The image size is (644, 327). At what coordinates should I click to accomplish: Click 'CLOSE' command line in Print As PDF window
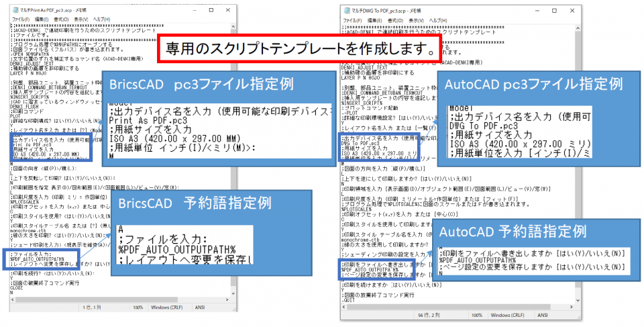17,289
